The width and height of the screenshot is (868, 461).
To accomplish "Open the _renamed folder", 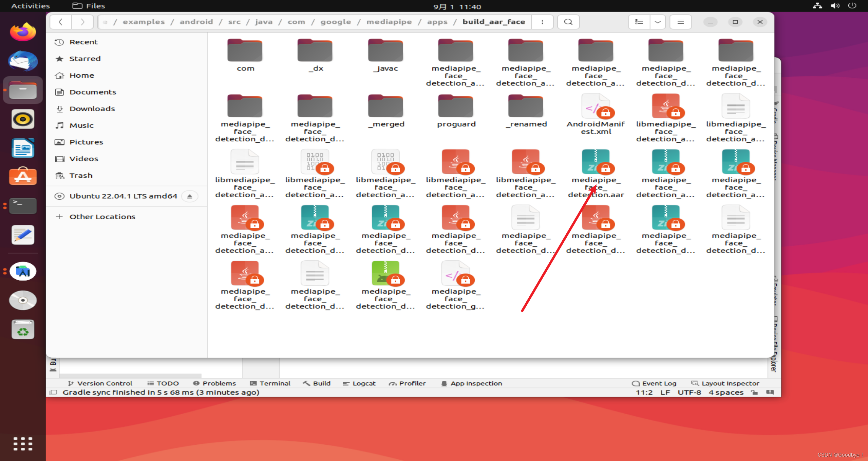I will (x=526, y=111).
